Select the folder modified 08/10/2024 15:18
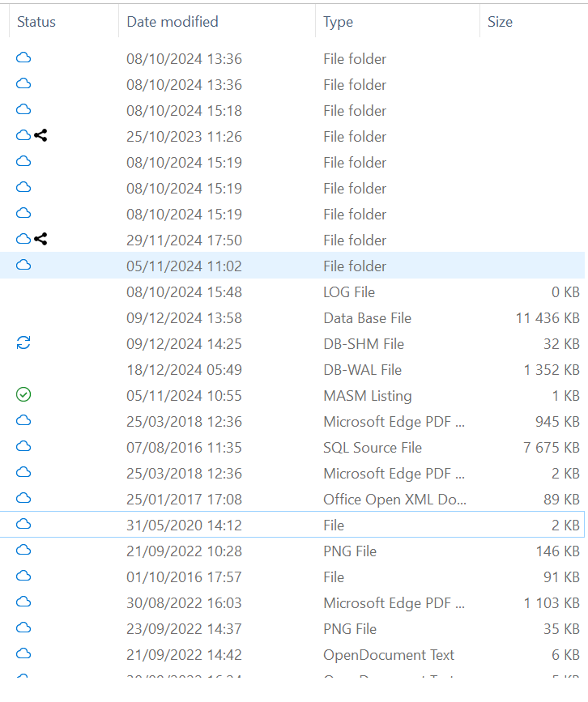 point(184,111)
